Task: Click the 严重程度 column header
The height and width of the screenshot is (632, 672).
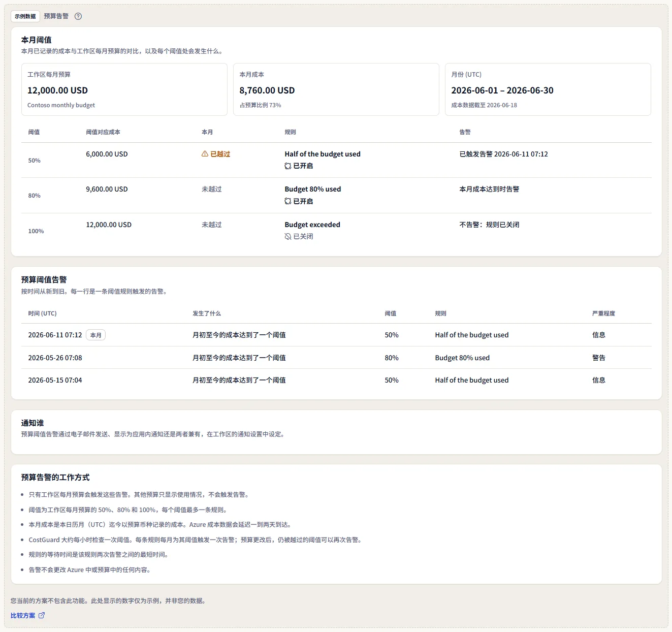Action: coord(603,313)
